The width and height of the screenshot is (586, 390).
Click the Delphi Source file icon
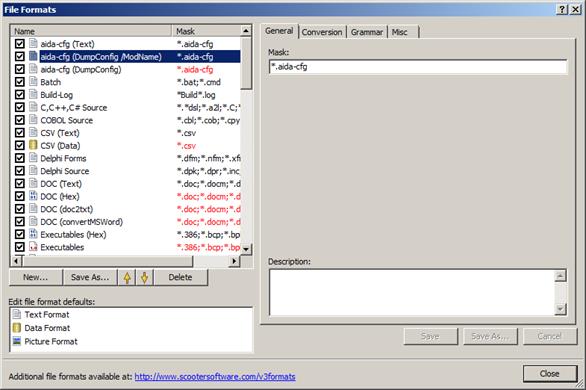pyautogui.click(x=33, y=171)
